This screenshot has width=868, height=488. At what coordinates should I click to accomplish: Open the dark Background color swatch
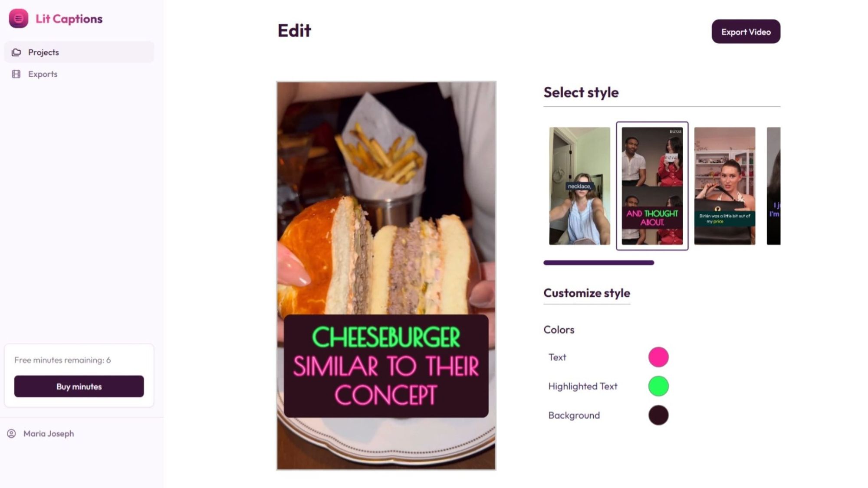tap(658, 415)
